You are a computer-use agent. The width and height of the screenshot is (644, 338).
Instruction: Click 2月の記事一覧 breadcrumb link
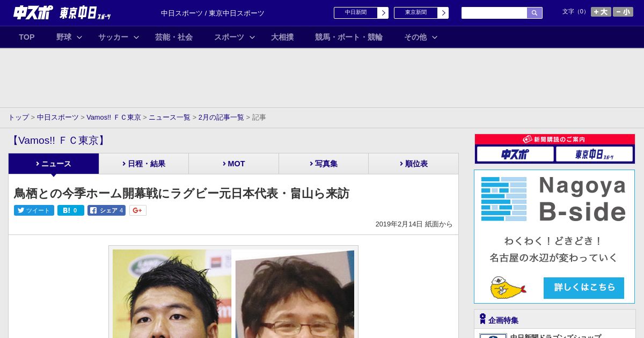click(x=221, y=117)
